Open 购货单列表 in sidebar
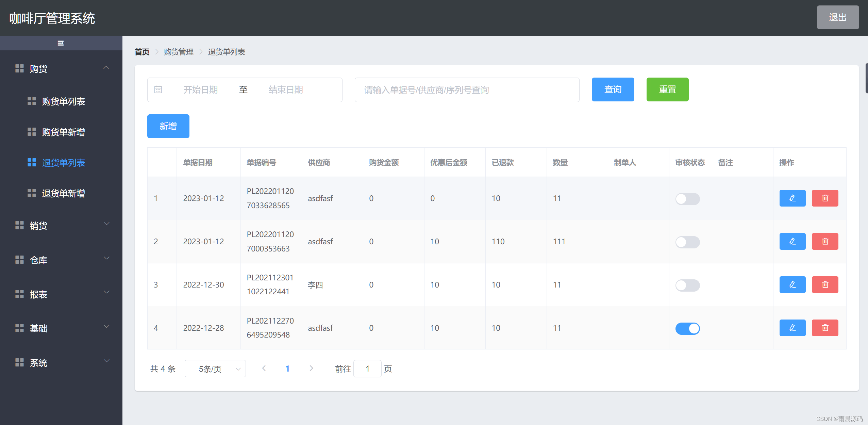 tap(63, 101)
